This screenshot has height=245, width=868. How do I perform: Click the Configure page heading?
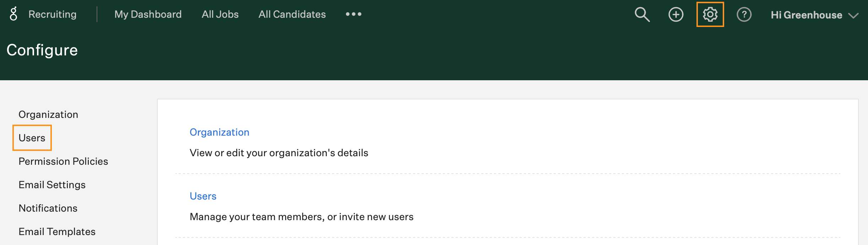pos(42,50)
